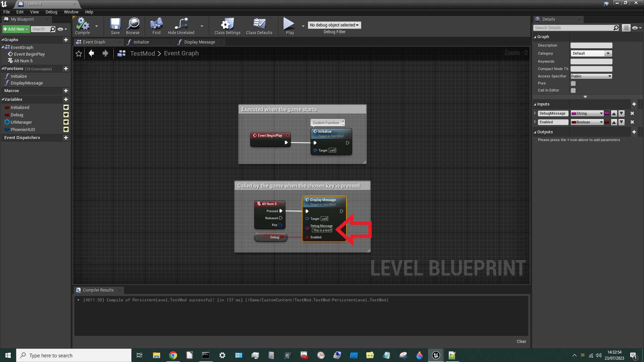Change Enabled type Boolean dropdown
Image resolution: width=644 pixels, height=362 pixels.
point(587,122)
